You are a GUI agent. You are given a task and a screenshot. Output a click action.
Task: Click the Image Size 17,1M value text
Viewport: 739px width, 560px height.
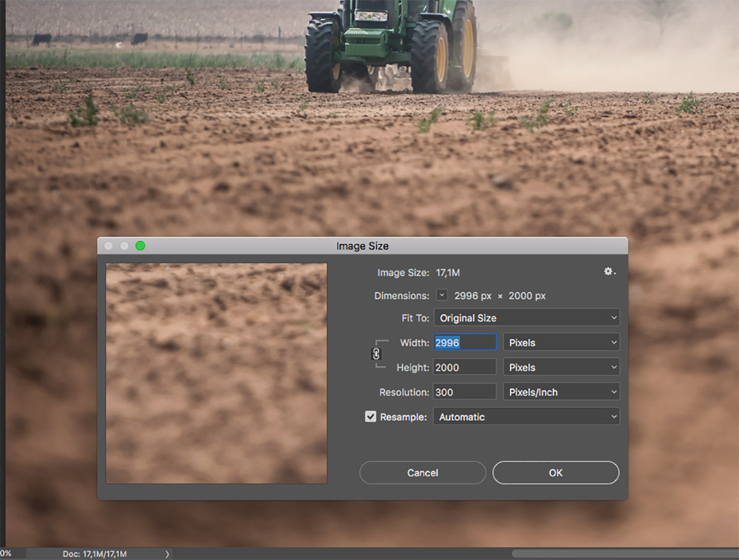tap(448, 272)
